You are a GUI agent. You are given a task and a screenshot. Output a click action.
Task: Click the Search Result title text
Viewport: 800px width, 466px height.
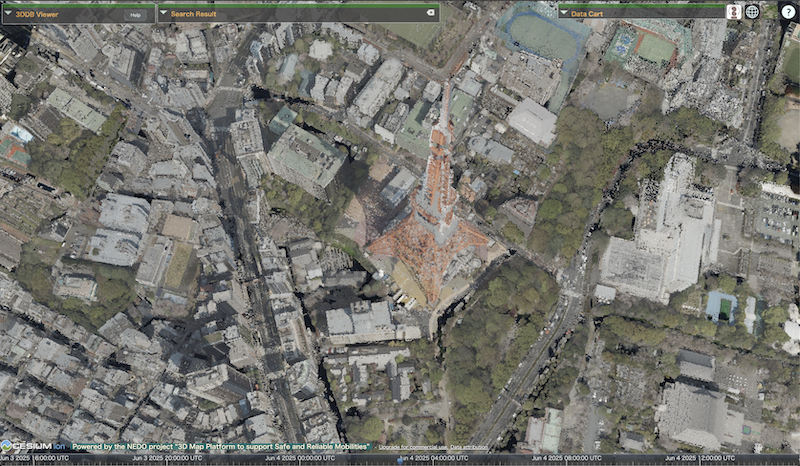tap(193, 14)
